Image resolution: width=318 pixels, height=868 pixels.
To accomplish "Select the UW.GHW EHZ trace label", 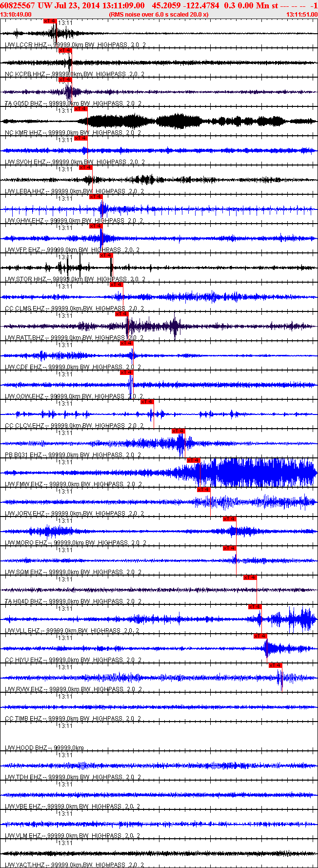I will coord(74,221).
